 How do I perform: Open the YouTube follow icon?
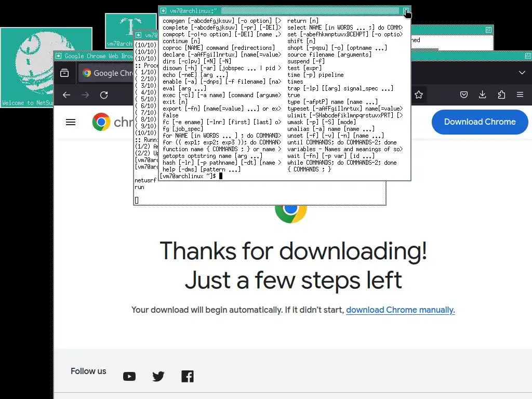coord(129,376)
